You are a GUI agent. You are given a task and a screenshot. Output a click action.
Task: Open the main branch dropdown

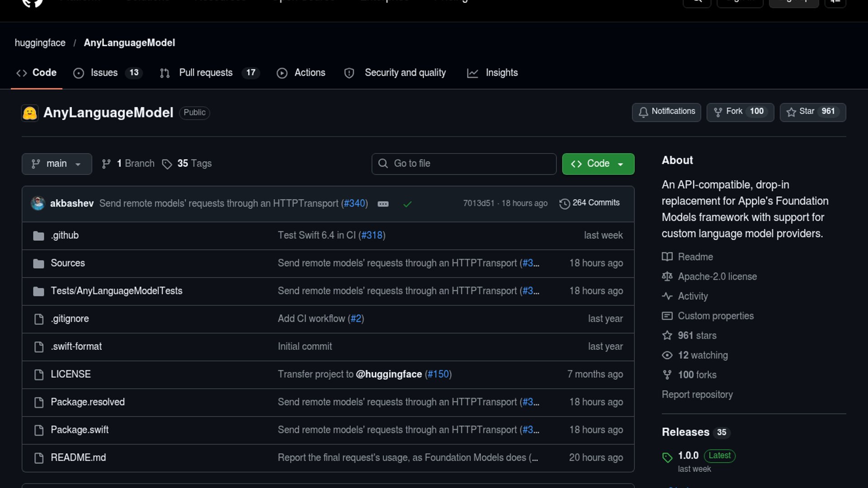(57, 164)
